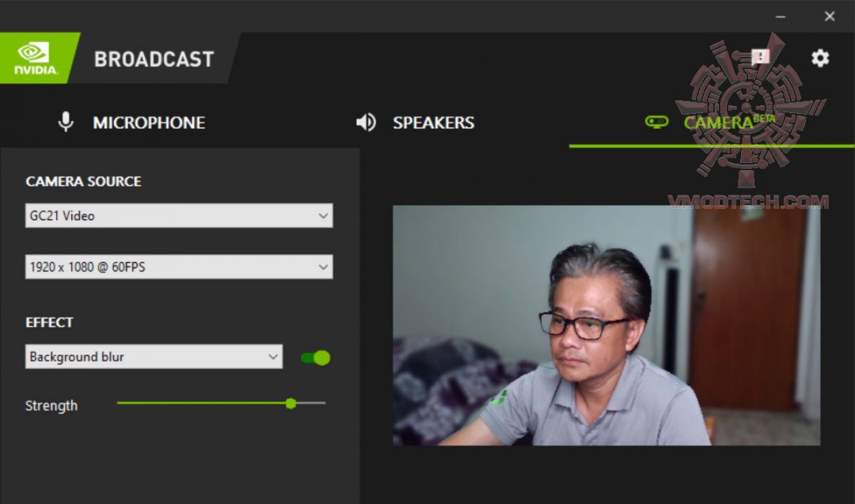Click the CAMERA SOURCE heading
The image size is (855, 504).
tap(83, 181)
